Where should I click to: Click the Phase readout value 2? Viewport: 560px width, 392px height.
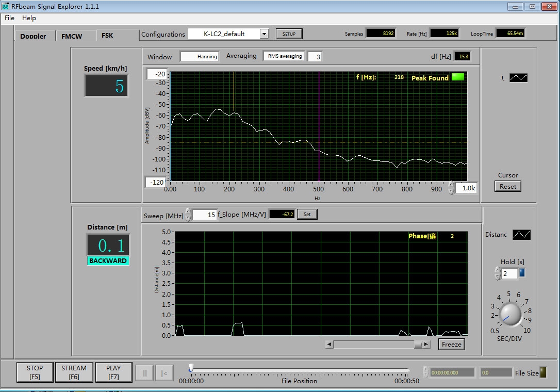(452, 236)
